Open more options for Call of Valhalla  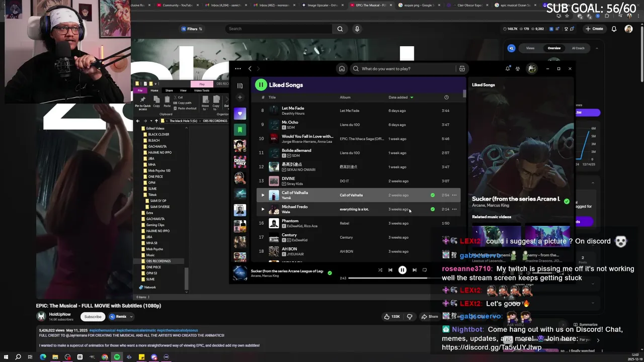click(x=454, y=195)
